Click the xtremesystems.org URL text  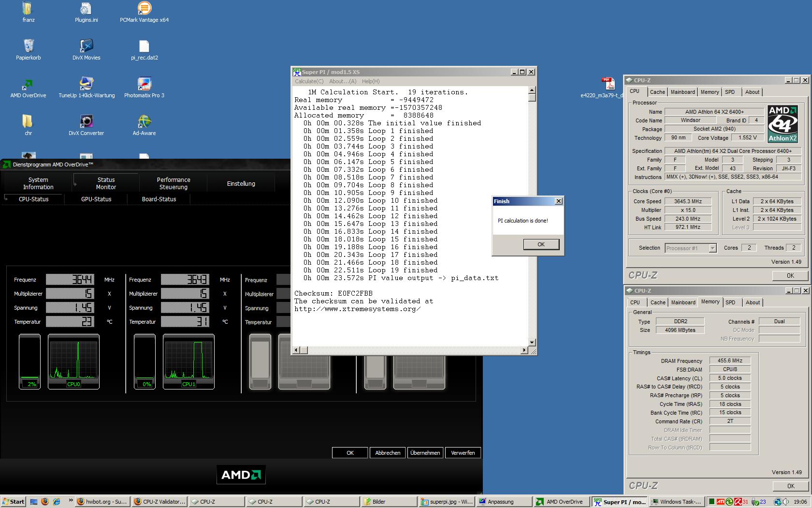point(357,309)
